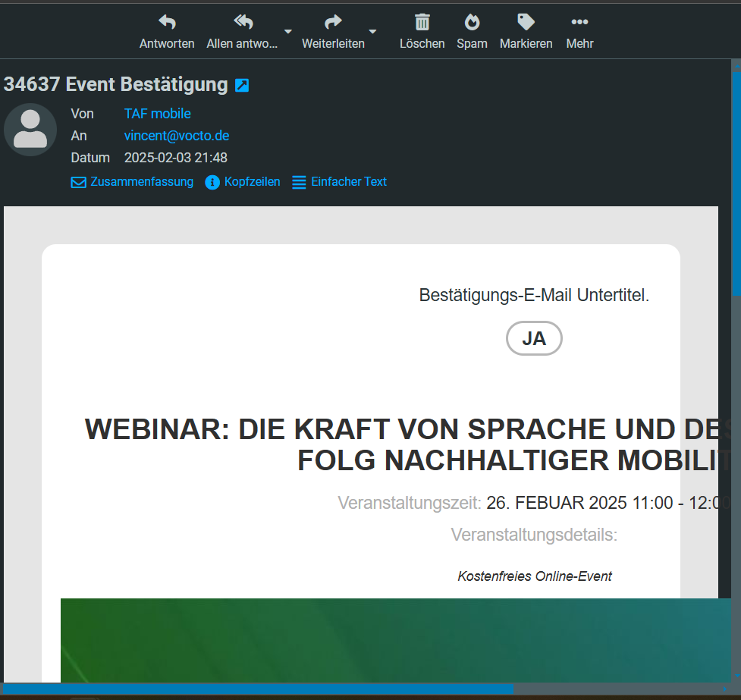The width and height of the screenshot is (741, 700).
Task: Open the Markieren tag menu
Action: tap(526, 32)
